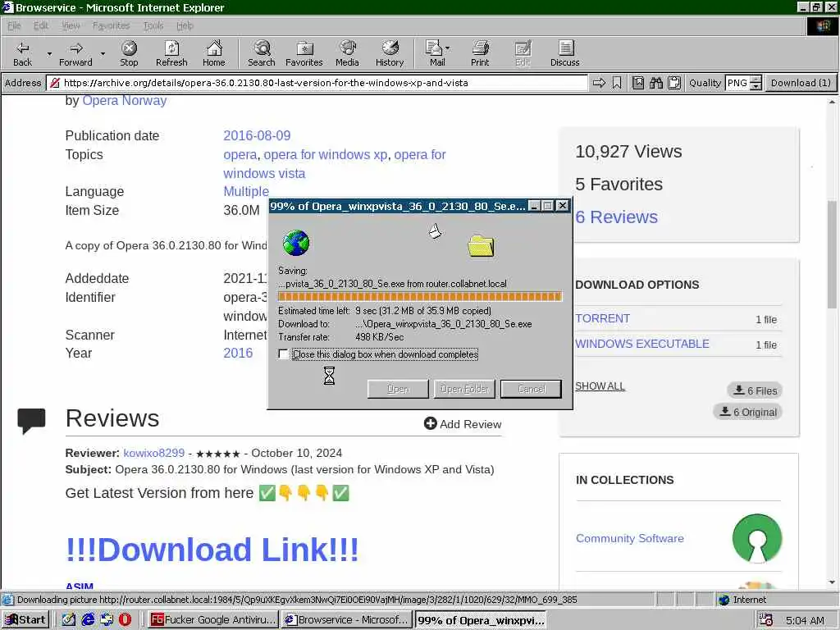
Task: Click the Print toolbar icon
Action: click(x=480, y=53)
